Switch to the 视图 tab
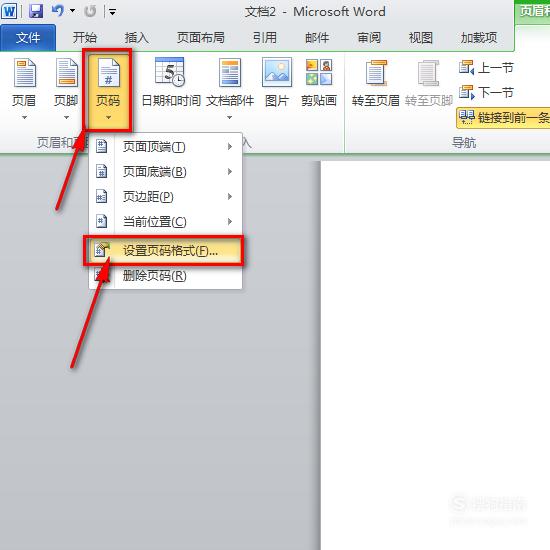The image size is (550, 550). coord(421,37)
